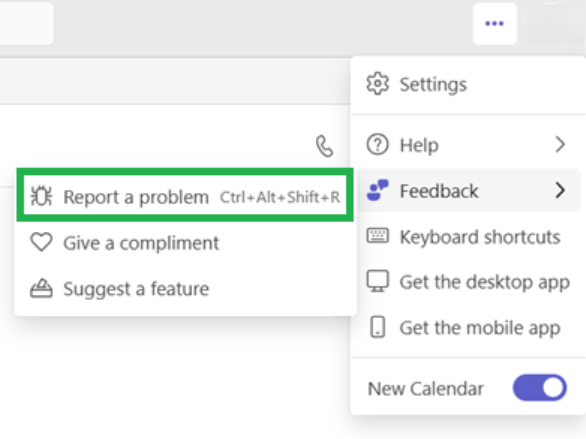Click the Feedback submenu chevron arrow
The height and width of the screenshot is (439, 586).
[560, 190]
